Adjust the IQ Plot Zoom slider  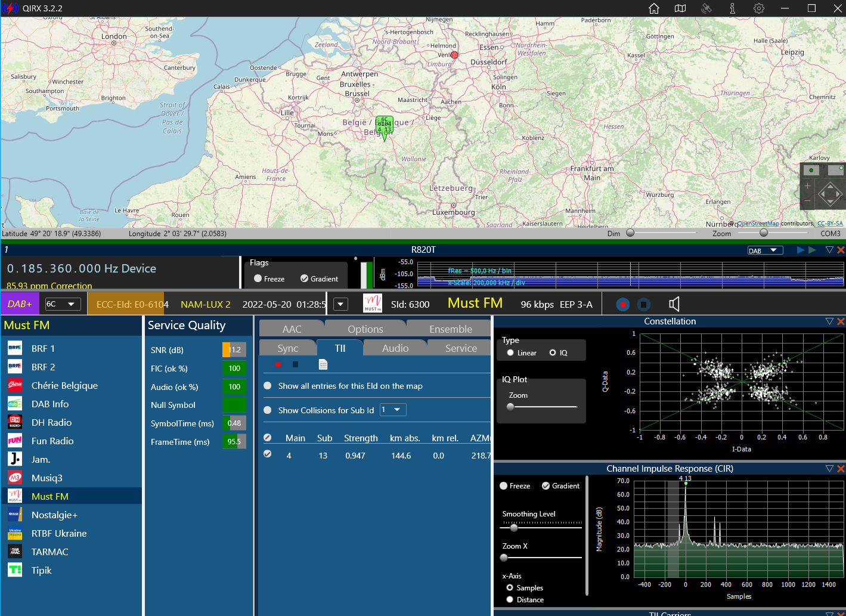tap(510, 407)
